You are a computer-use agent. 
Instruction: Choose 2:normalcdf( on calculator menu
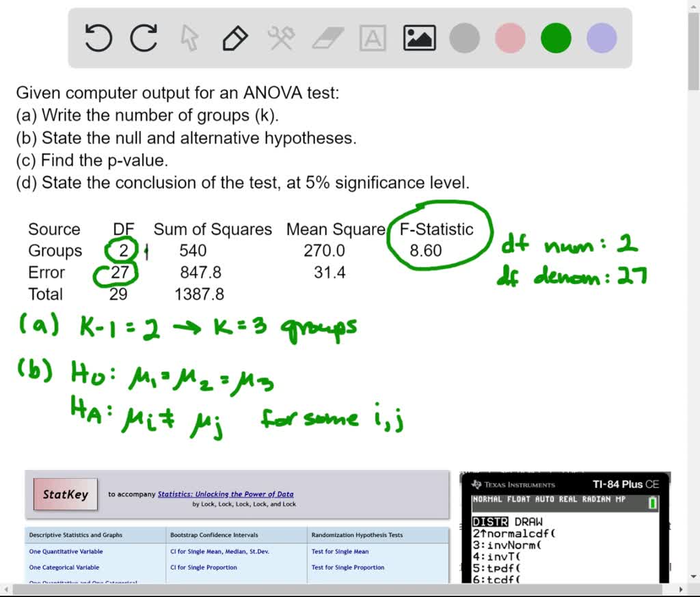(514, 533)
